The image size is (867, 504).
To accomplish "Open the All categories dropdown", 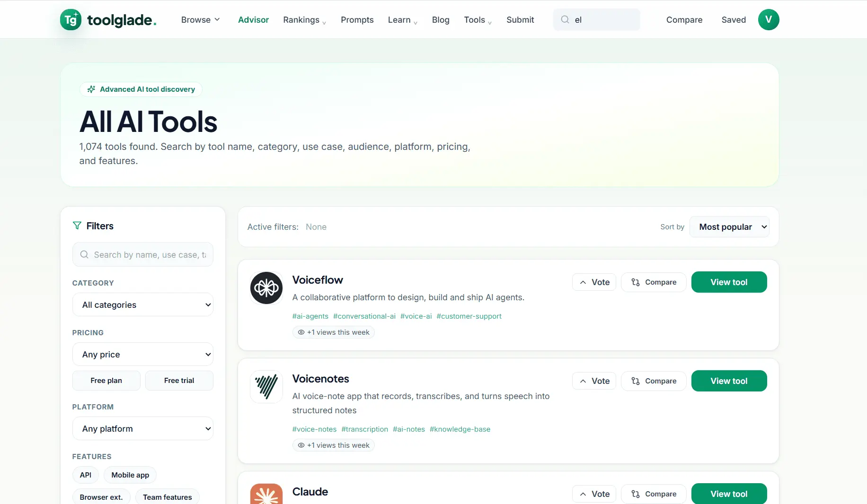I will pos(143,305).
